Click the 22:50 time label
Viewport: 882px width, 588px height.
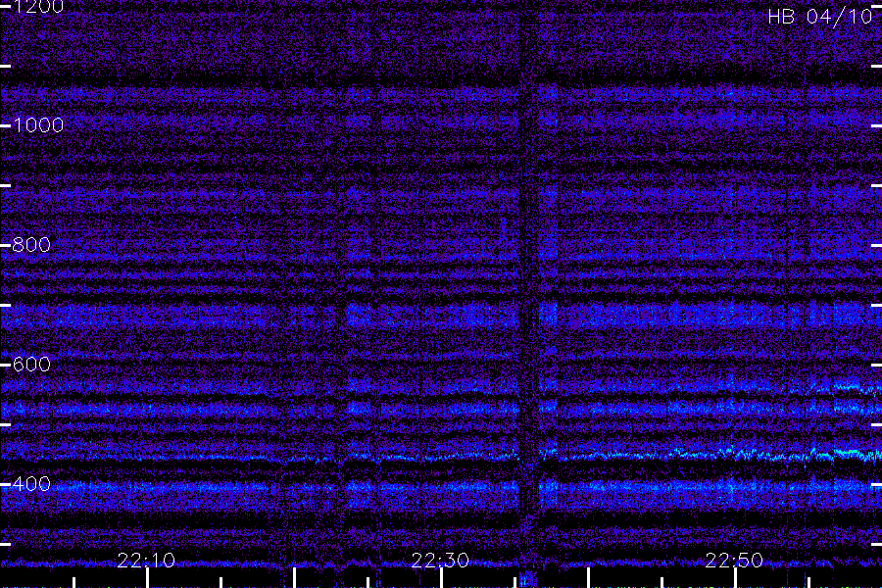pyautogui.click(x=735, y=560)
